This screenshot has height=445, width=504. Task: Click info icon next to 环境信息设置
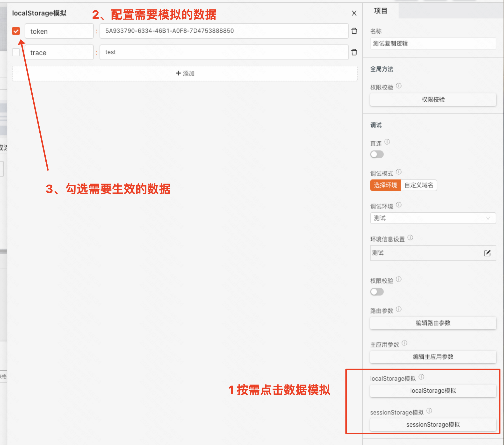click(410, 238)
